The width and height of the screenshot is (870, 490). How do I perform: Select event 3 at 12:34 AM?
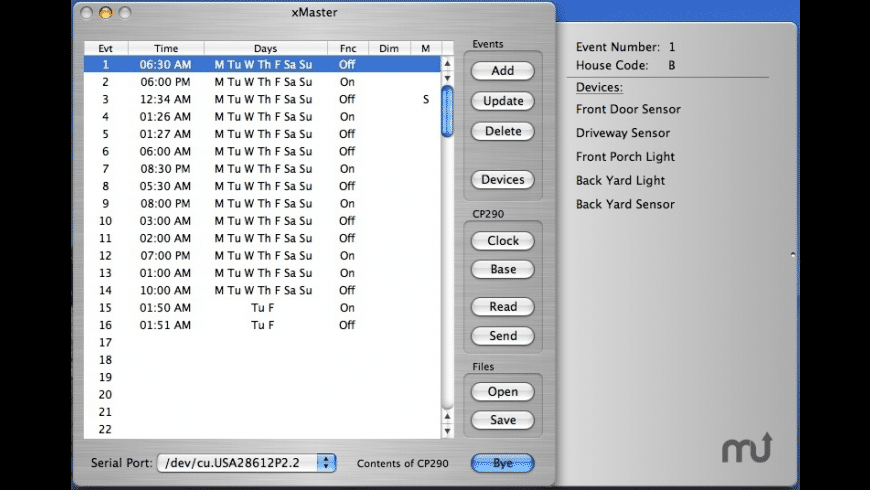point(262,99)
